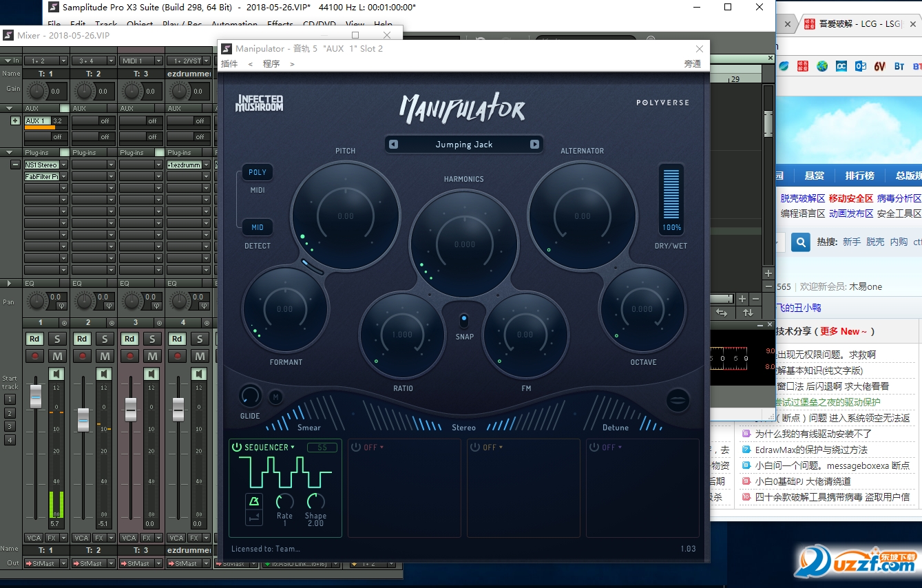922x588 pixels.
Task: Click 旁通 bypass in the plugin window
Action: tap(693, 64)
